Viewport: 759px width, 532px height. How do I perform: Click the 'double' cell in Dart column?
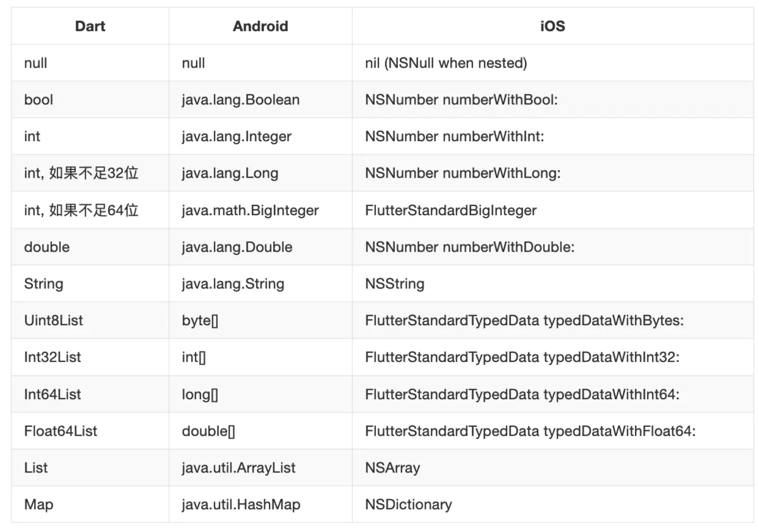point(90,247)
